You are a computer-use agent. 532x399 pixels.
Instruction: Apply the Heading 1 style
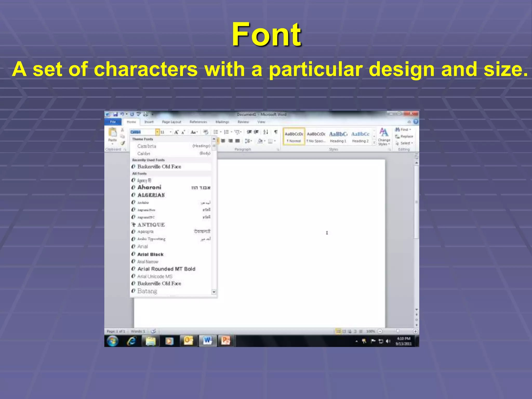click(x=338, y=137)
